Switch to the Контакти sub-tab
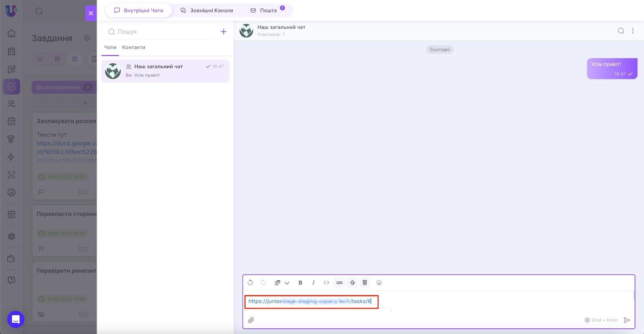 click(134, 47)
